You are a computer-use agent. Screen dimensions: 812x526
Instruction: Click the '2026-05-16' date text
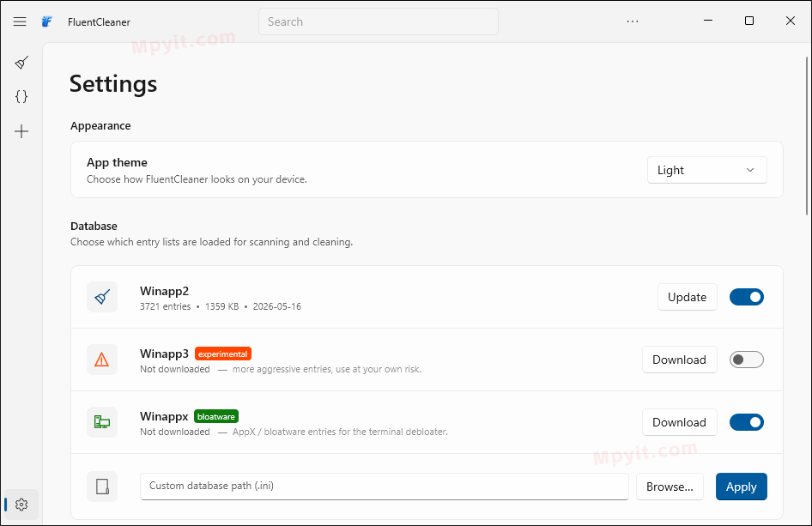coord(277,306)
